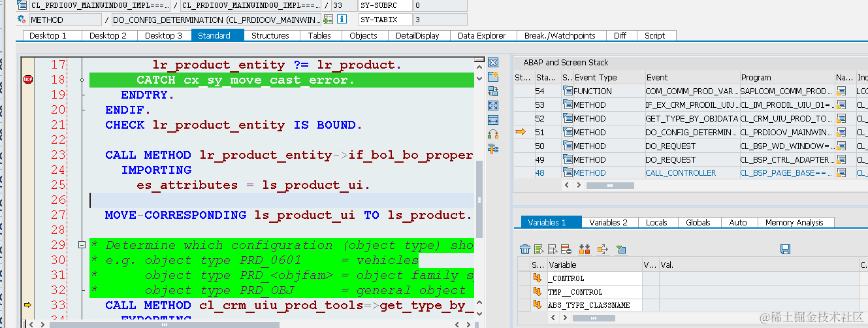This screenshot has width=868, height=328.
Task: Click the green insert row icon in variables toolbar
Action: click(x=539, y=250)
